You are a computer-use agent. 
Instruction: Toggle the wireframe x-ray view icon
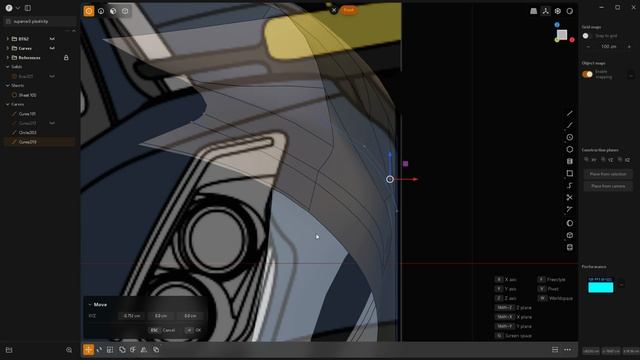558,11
